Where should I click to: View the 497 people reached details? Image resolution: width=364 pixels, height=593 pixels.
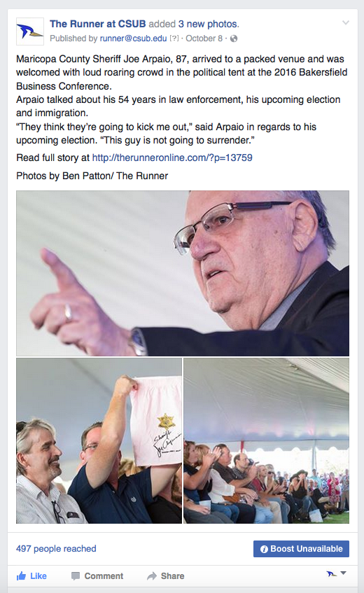(x=56, y=549)
